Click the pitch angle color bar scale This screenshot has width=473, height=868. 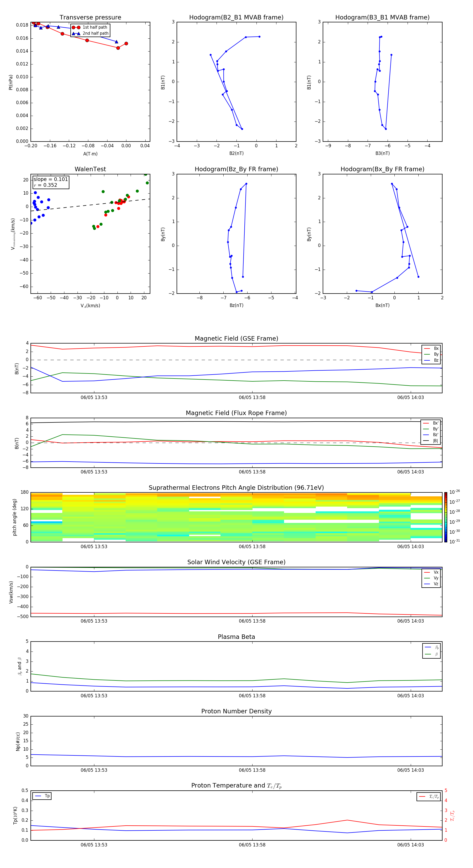click(446, 517)
